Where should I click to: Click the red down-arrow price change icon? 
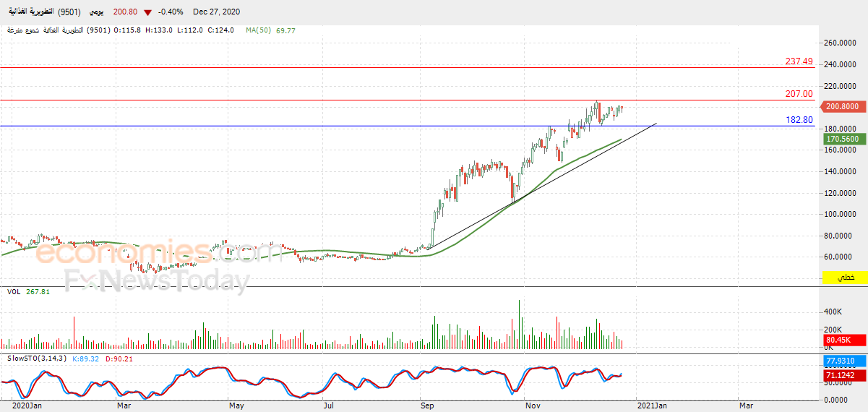point(148,12)
